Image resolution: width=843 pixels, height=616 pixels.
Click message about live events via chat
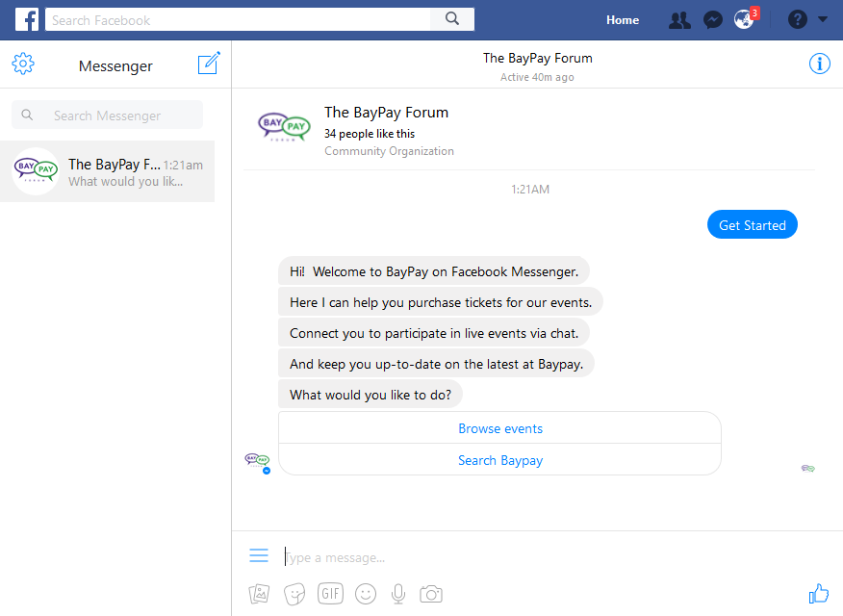(x=434, y=333)
